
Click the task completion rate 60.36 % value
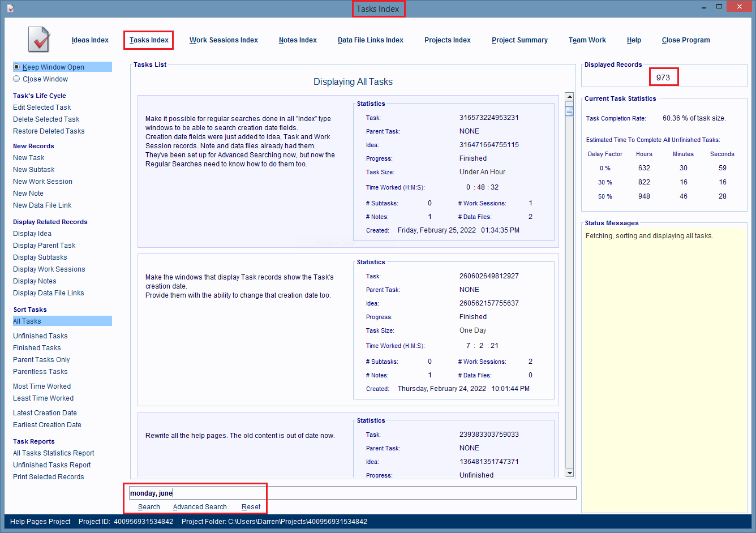(694, 118)
